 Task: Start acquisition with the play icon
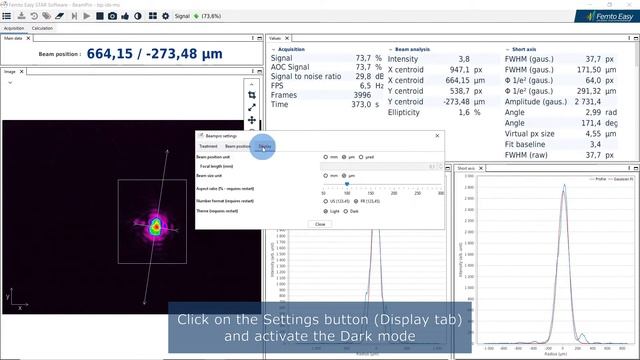pos(87,16)
